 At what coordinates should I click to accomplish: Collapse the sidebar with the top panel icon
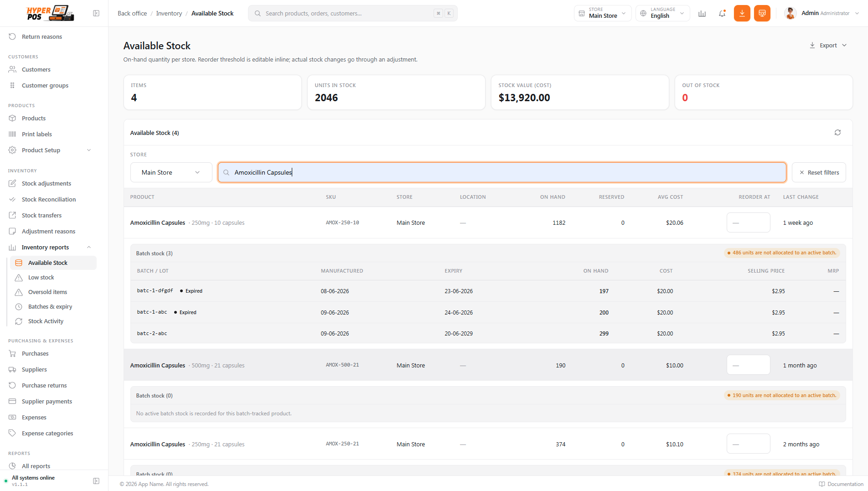[x=96, y=13]
